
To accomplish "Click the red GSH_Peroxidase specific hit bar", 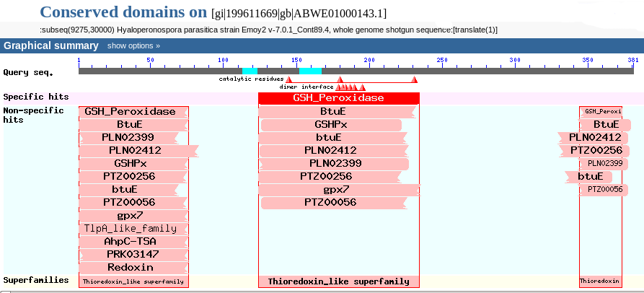I will click(338, 98).
